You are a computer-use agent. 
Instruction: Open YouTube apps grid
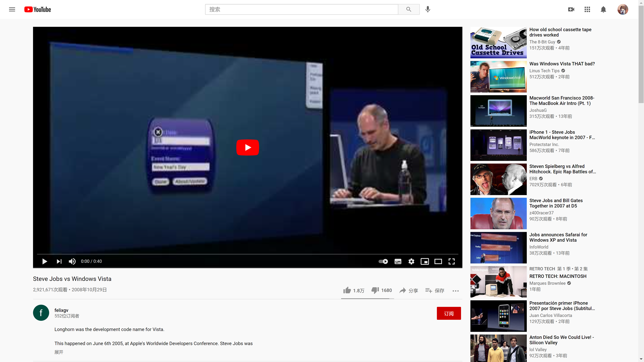pyautogui.click(x=587, y=10)
